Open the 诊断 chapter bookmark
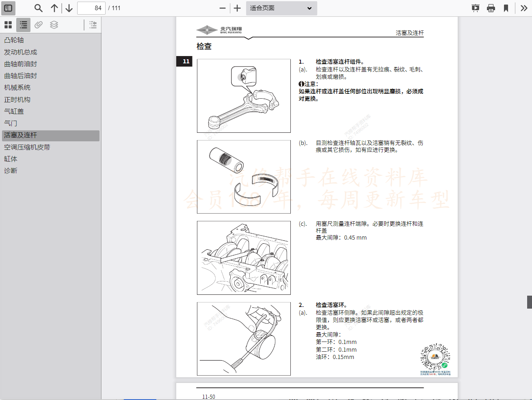 pos(11,170)
